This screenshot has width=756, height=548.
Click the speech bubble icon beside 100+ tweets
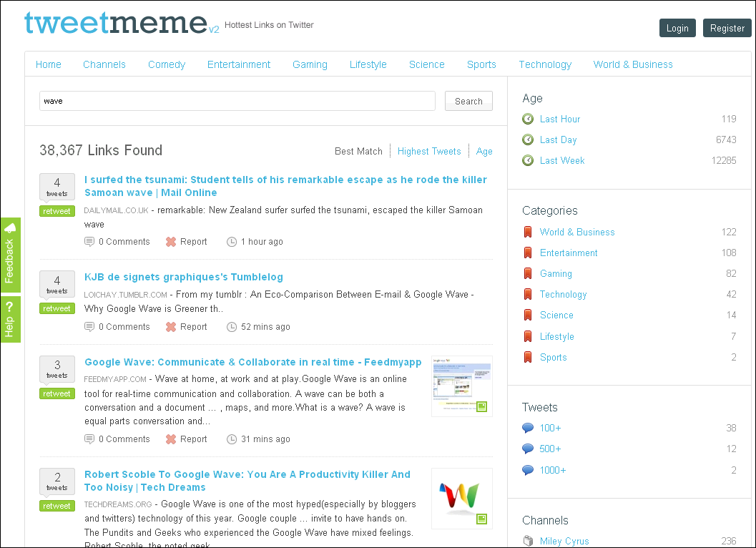coord(528,428)
